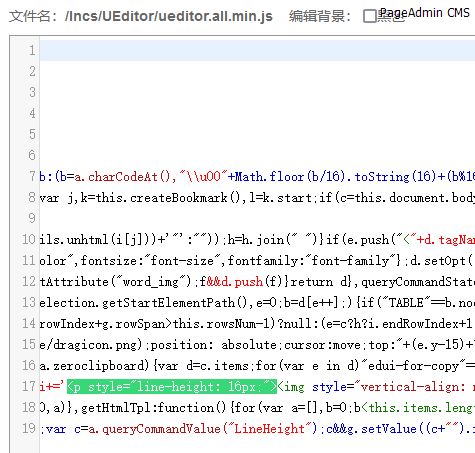
Task: Click createBookmark in code line 8
Action: pos(179,198)
